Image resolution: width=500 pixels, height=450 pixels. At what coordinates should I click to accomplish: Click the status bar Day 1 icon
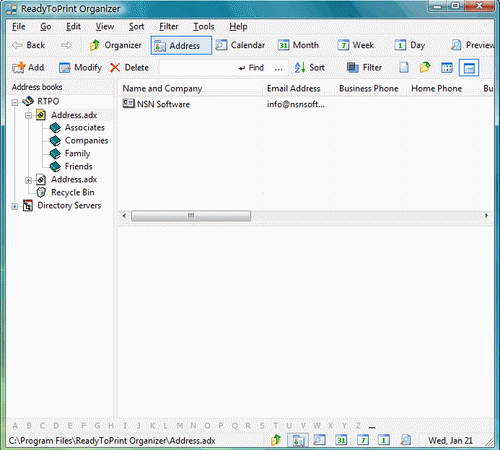click(384, 440)
